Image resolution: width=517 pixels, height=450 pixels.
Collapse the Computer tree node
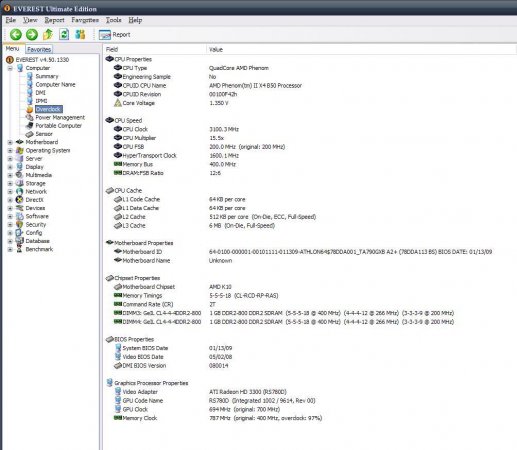pos(10,68)
